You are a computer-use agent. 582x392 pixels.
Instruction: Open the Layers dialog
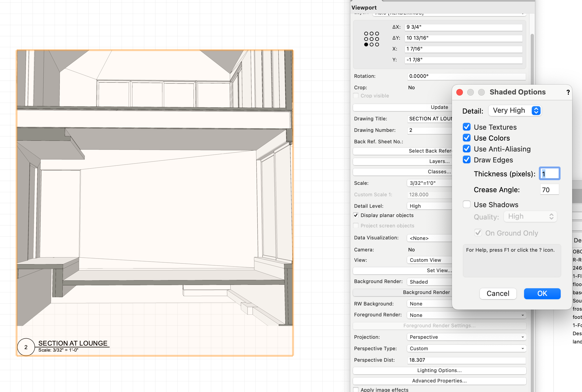click(x=439, y=161)
